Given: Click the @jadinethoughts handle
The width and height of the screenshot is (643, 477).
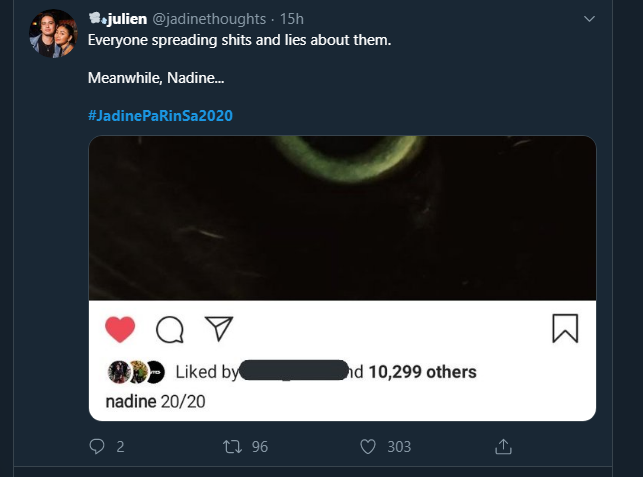Looking at the screenshot, I should tap(209, 19).
